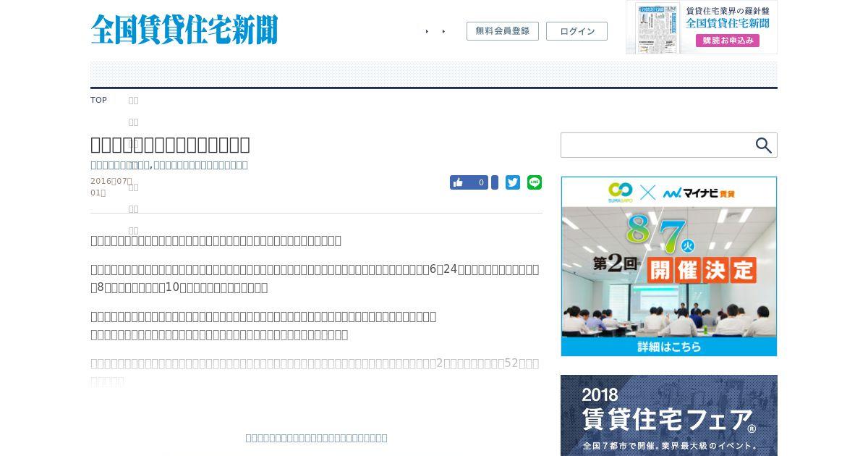Click the blue category link under article title
The width and height of the screenshot is (868, 456).
click(169, 165)
